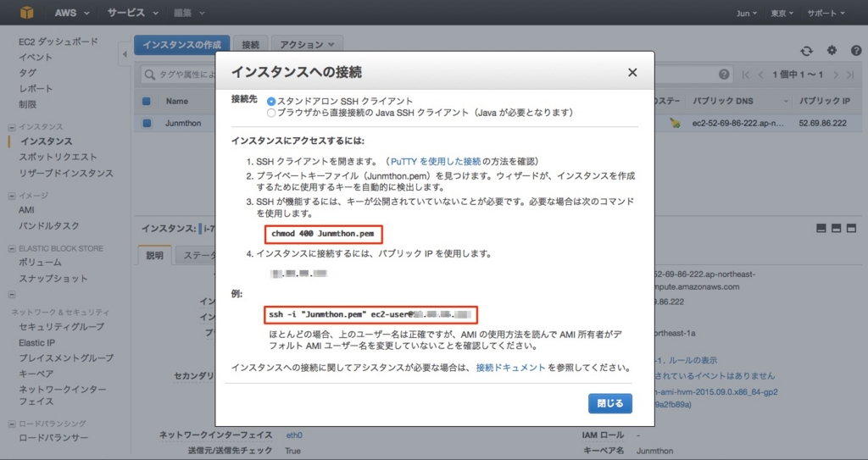Screen dimensions: 868x460
Task: Open the サポート dropdown menu
Action: coord(826,14)
